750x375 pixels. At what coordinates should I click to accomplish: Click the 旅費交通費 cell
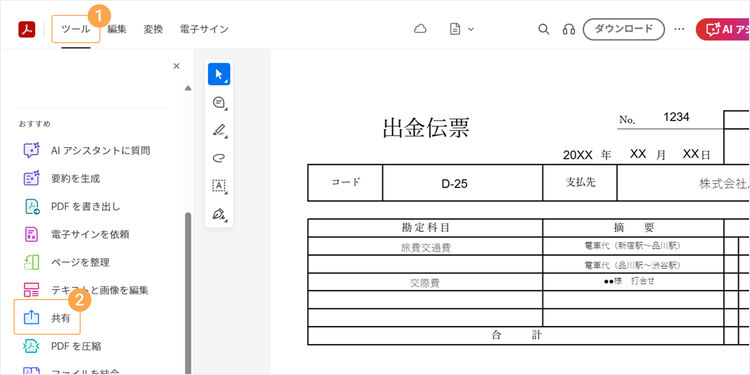(425, 247)
